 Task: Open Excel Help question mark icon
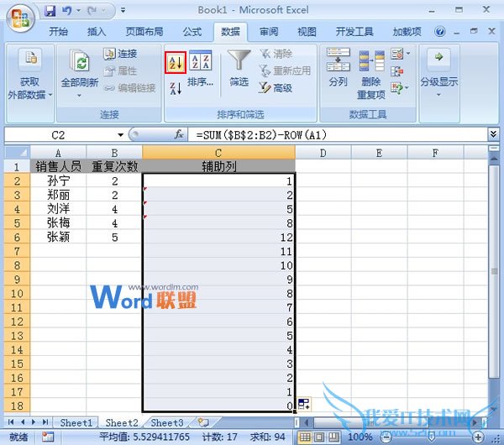439,32
